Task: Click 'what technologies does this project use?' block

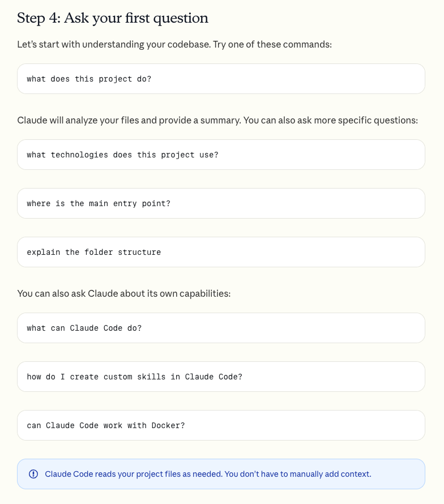Action: 221,155
